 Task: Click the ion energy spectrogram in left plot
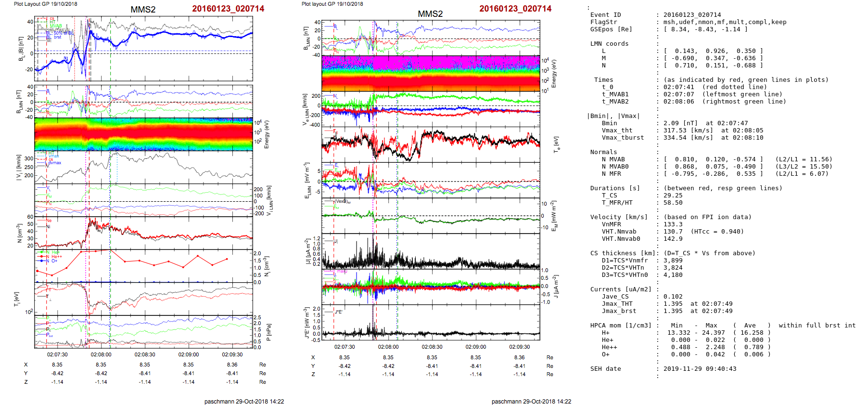143,134
